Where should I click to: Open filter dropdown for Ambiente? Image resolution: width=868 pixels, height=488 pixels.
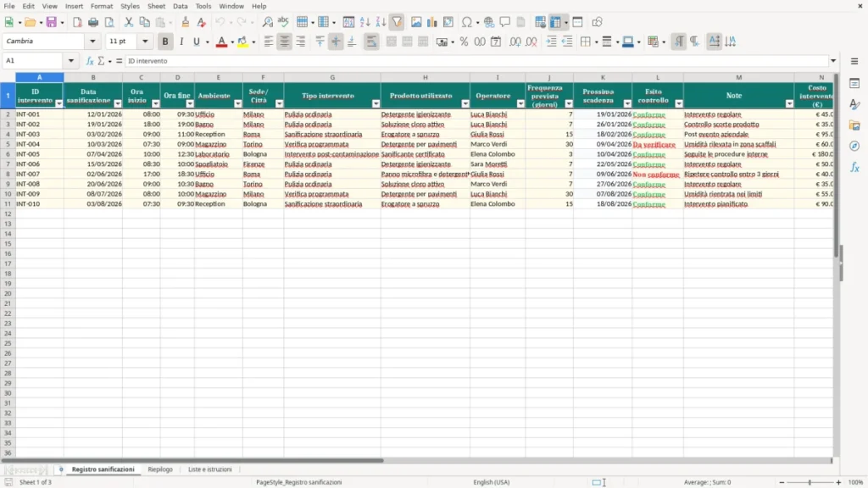(237, 103)
